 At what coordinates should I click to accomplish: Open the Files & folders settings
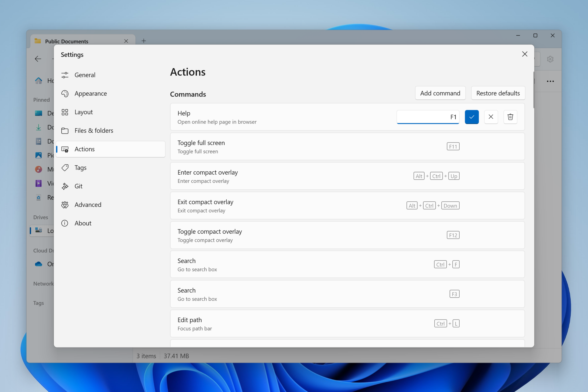tap(94, 130)
